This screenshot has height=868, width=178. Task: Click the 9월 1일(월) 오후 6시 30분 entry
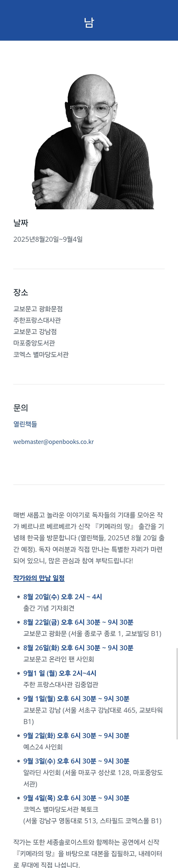click(x=76, y=699)
